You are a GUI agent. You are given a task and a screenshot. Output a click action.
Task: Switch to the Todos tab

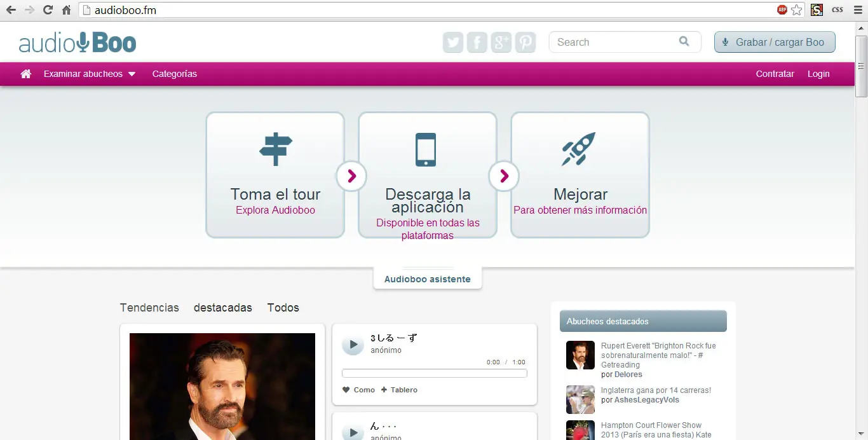283,308
